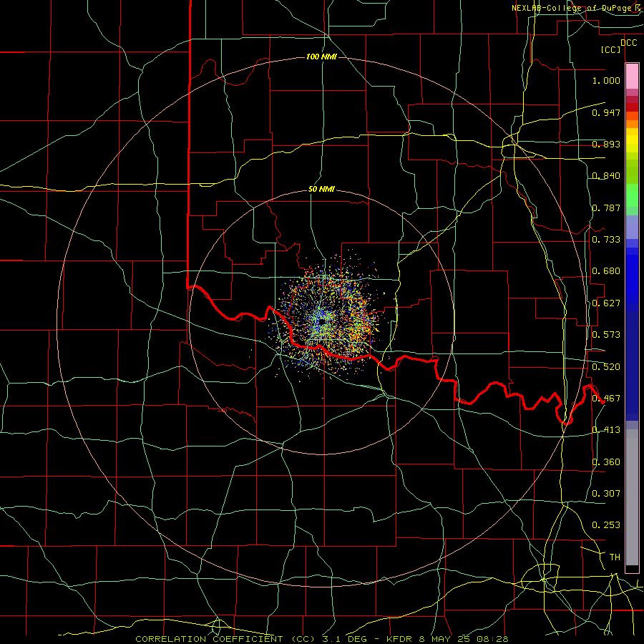Click the '0.413' scale value
This screenshot has width=644, height=644.
click(606, 430)
